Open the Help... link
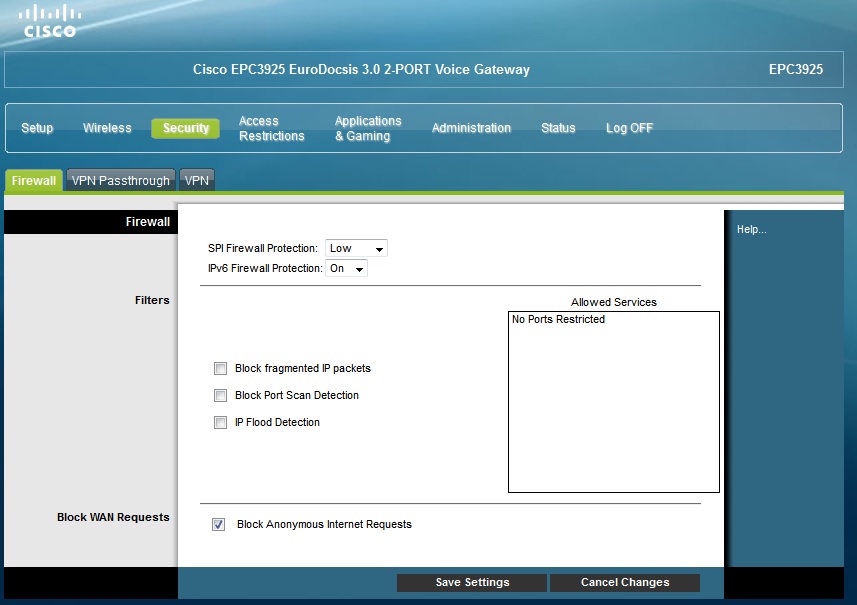The width and height of the screenshot is (857, 605). (752, 230)
